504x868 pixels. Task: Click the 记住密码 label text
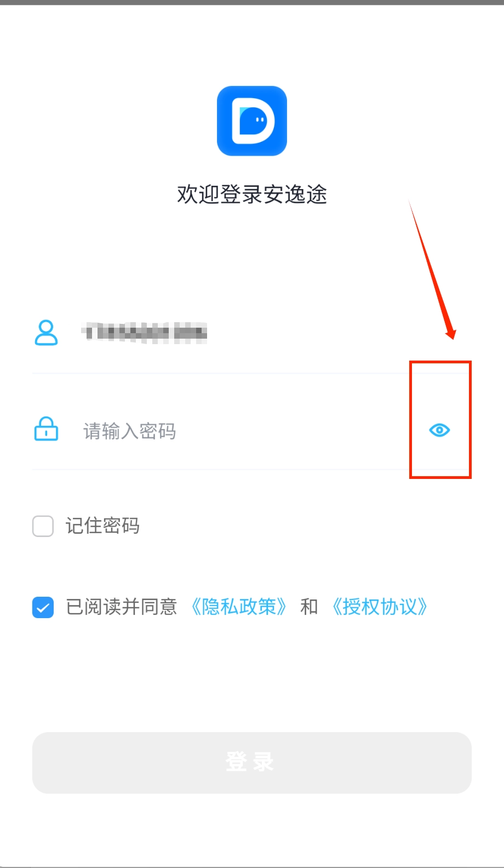[102, 526]
